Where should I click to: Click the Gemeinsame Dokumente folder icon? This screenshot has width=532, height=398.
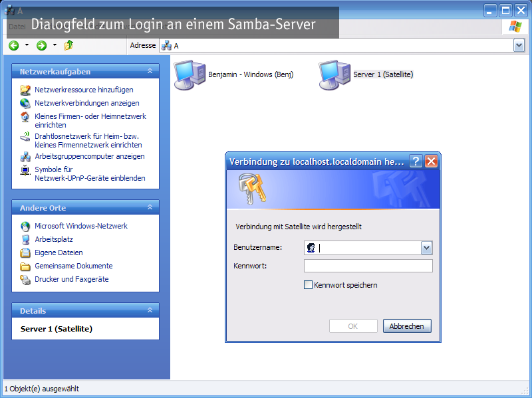coord(25,266)
